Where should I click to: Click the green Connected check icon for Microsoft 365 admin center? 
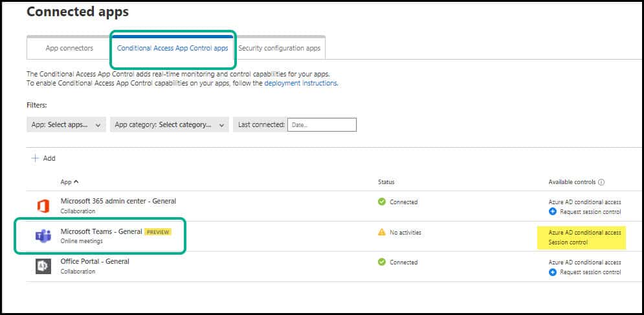pos(382,202)
